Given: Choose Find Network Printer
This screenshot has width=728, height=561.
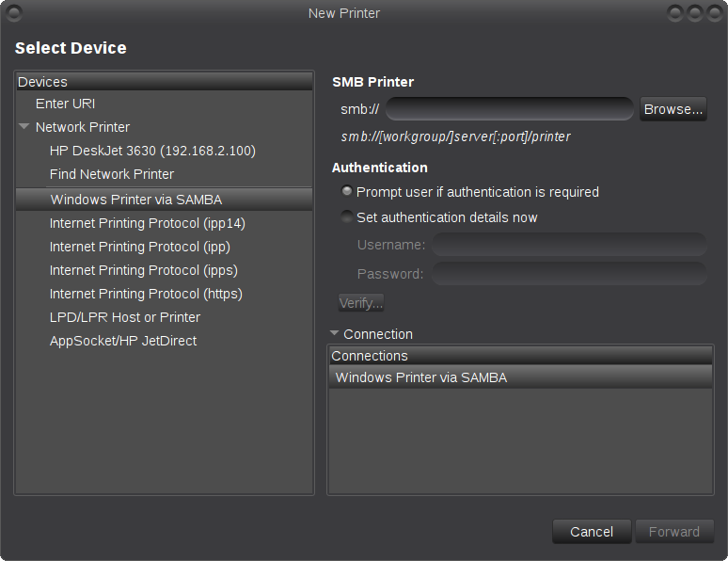Looking at the screenshot, I should point(112,174).
